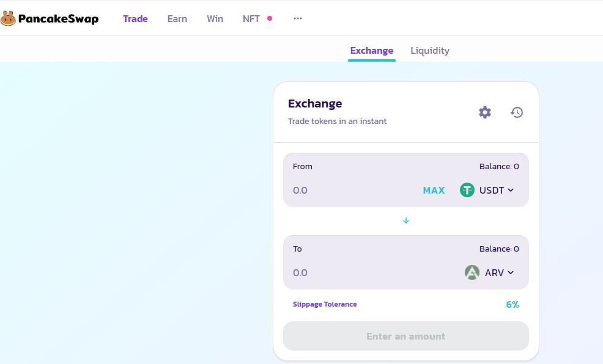Screen dimensions: 603x364
Task: Click the Enter an amount button
Action: tap(406, 336)
